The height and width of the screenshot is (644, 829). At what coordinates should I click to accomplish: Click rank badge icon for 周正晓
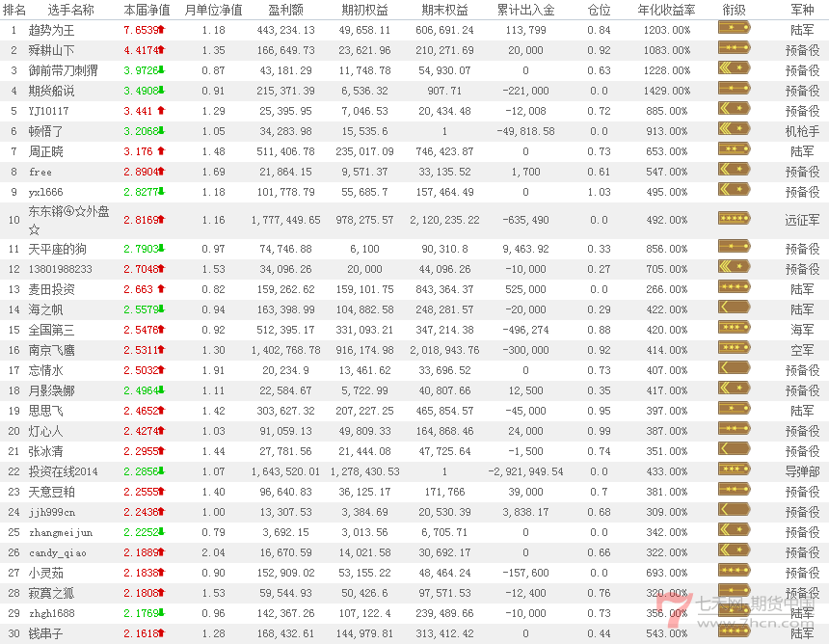point(735,149)
